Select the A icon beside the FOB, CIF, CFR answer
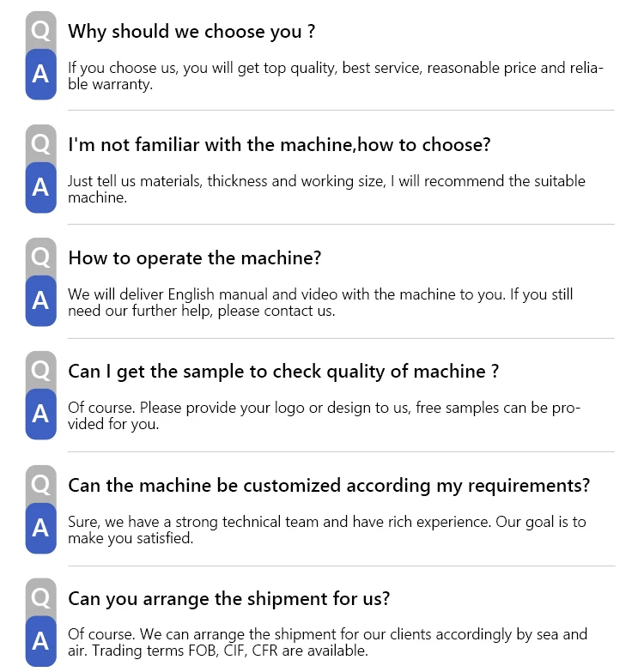Screen dimensions: 644x672 pyautogui.click(x=40, y=641)
